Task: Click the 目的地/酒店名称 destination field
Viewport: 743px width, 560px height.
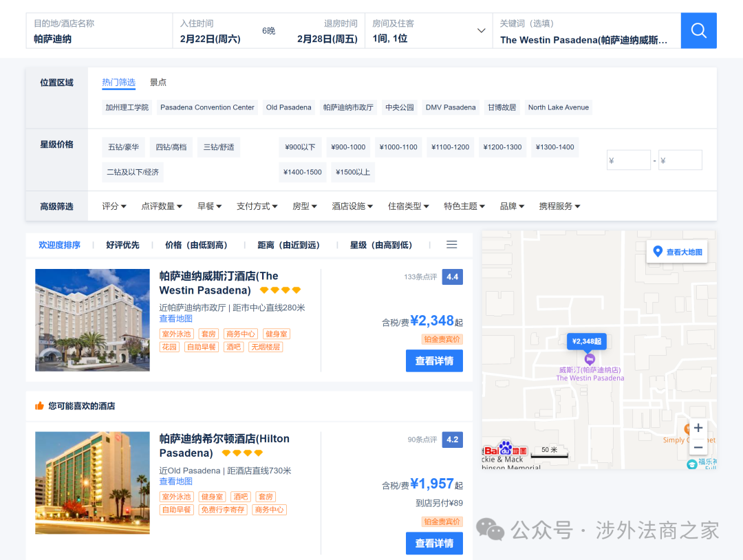Action: [99, 31]
